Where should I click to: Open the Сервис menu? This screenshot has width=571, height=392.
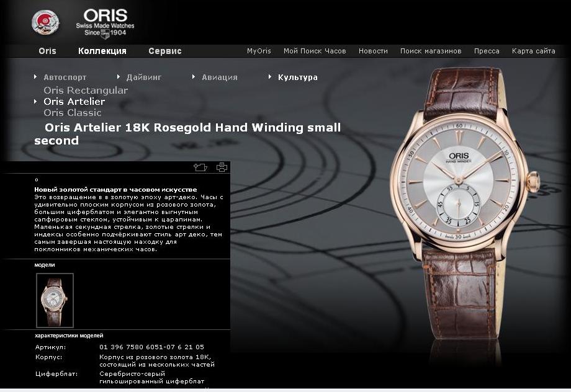pos(165,51)
